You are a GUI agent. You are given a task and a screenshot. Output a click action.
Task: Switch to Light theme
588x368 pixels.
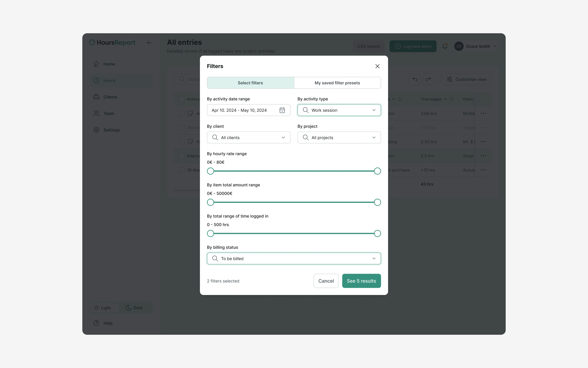click(x=105, y=308)
